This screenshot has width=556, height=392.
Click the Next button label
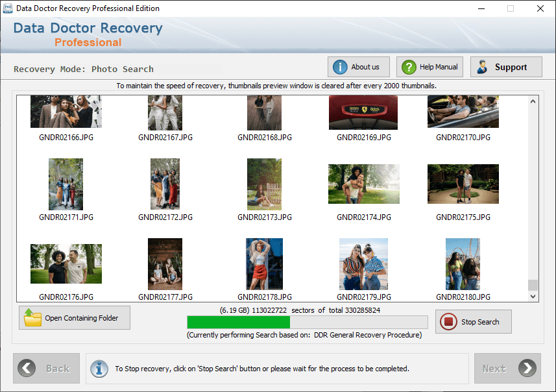coord(494,369)
